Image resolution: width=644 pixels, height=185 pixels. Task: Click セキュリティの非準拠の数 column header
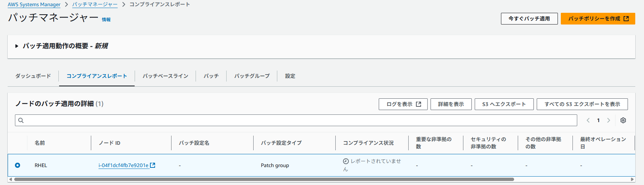(488, 143)
